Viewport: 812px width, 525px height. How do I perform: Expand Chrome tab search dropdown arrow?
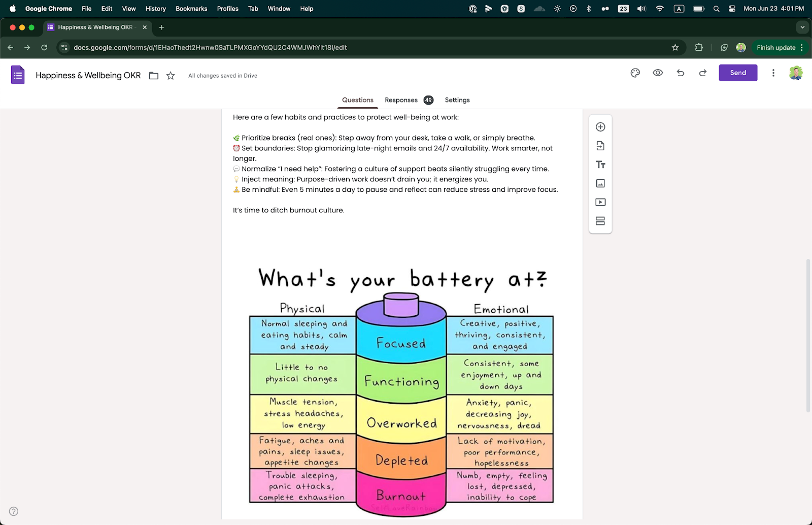[802, 27]
